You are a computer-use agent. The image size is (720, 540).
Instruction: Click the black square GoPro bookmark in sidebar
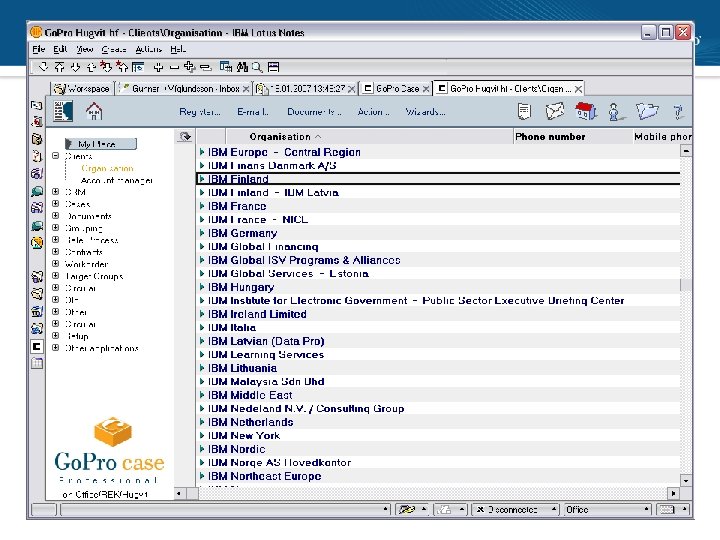coord(37,346)
